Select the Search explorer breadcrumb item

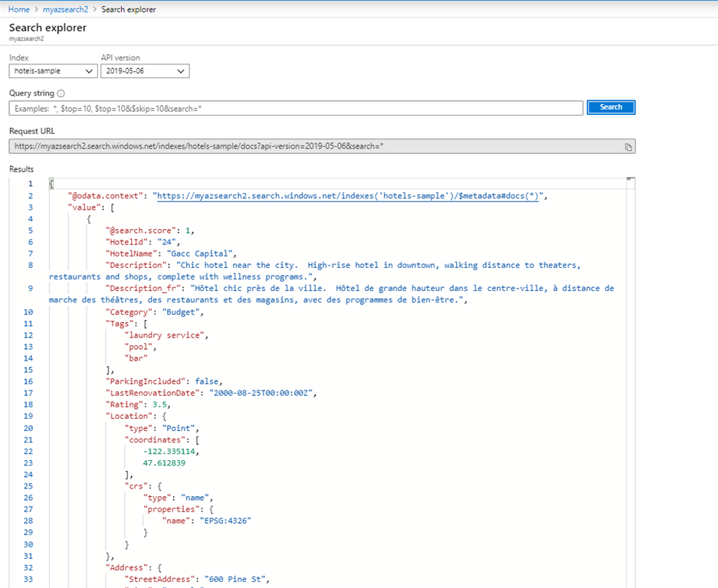tap(130, 9)
